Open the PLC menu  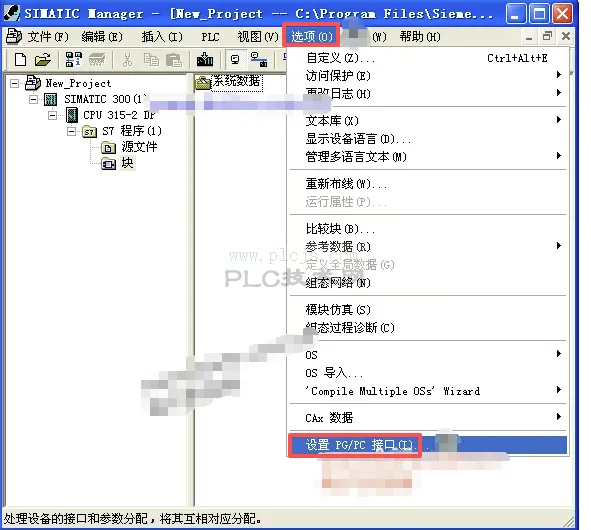point(210,37)
